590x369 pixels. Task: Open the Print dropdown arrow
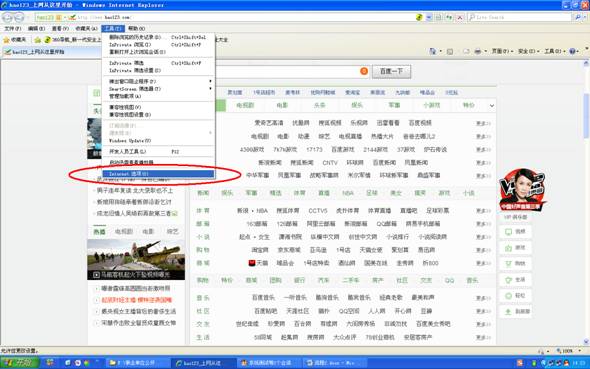(485, 51)
